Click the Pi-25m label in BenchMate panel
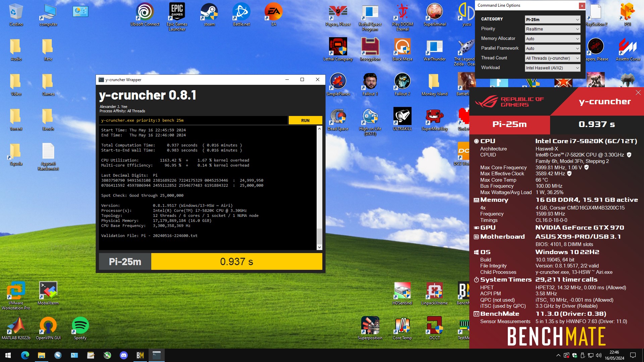644x362 pixels. tap(509, 124)
